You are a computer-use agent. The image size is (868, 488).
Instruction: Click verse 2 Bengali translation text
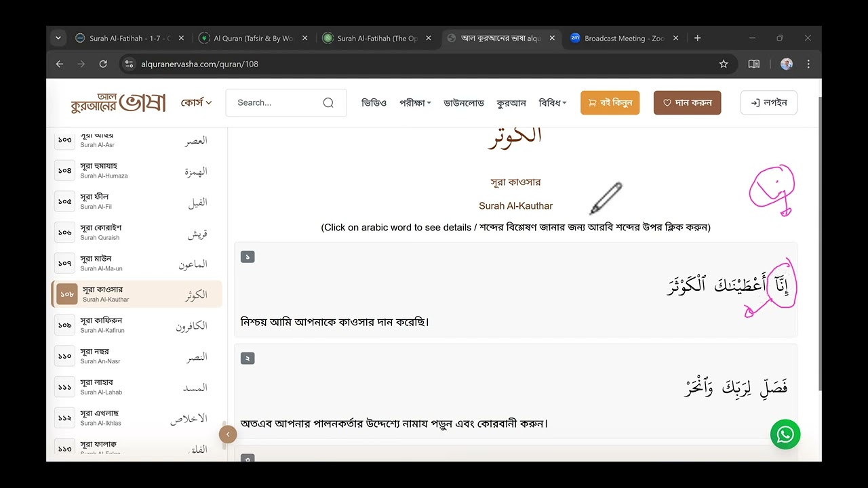pos(394,424)
